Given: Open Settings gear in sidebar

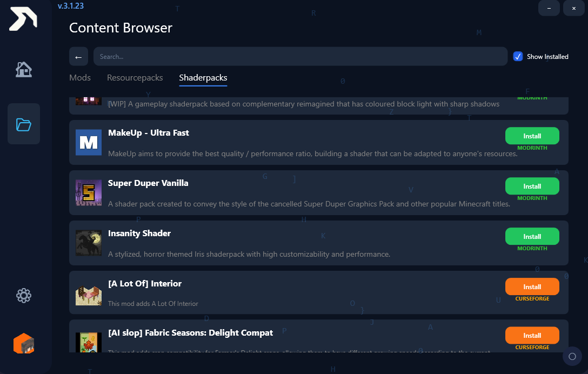Looking at the screenshot, I should coord(24,296).
